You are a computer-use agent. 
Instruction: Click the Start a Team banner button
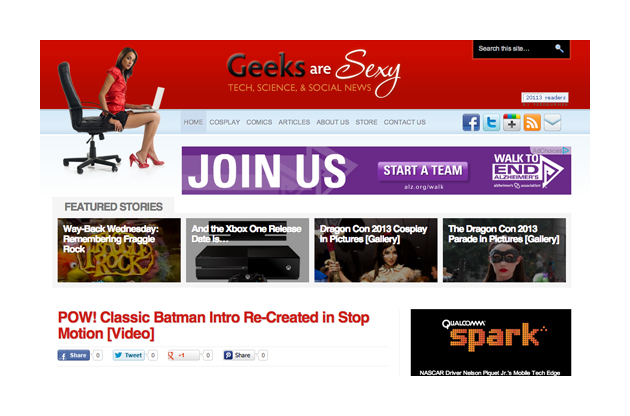pyautogui.click(x=423, y=171)
